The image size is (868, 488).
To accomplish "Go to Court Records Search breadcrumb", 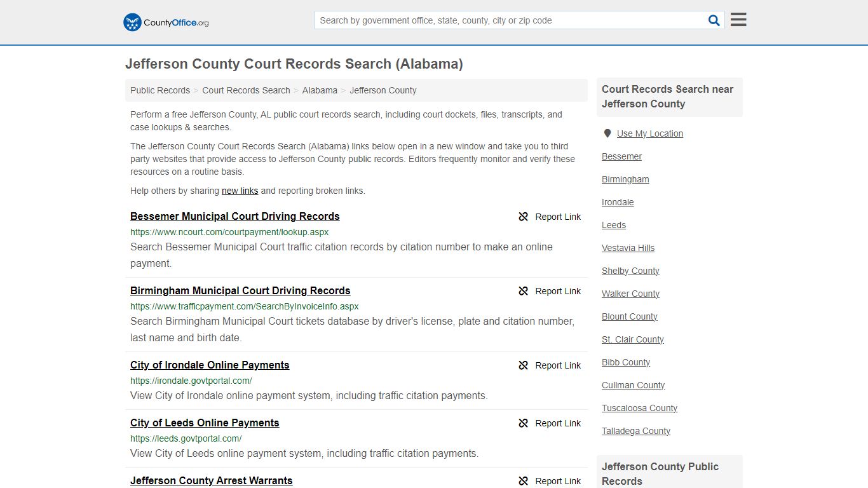I will [246, 90].
